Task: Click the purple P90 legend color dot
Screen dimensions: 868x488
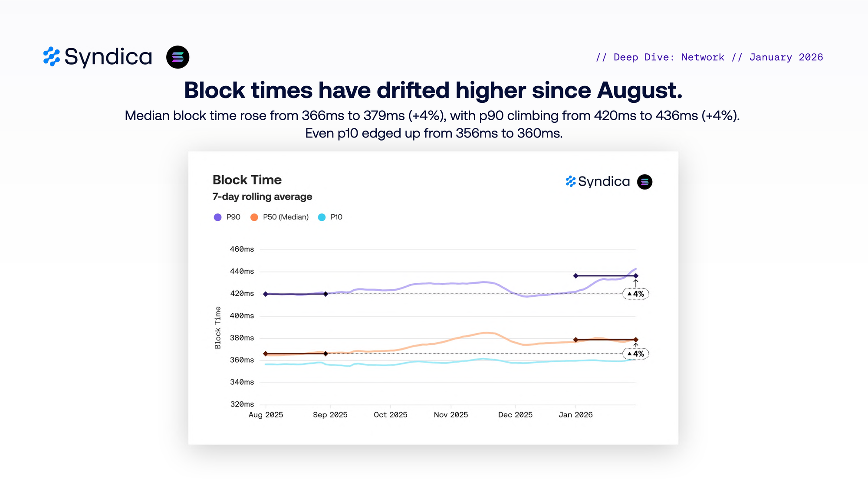Action: tap(217, 217)
